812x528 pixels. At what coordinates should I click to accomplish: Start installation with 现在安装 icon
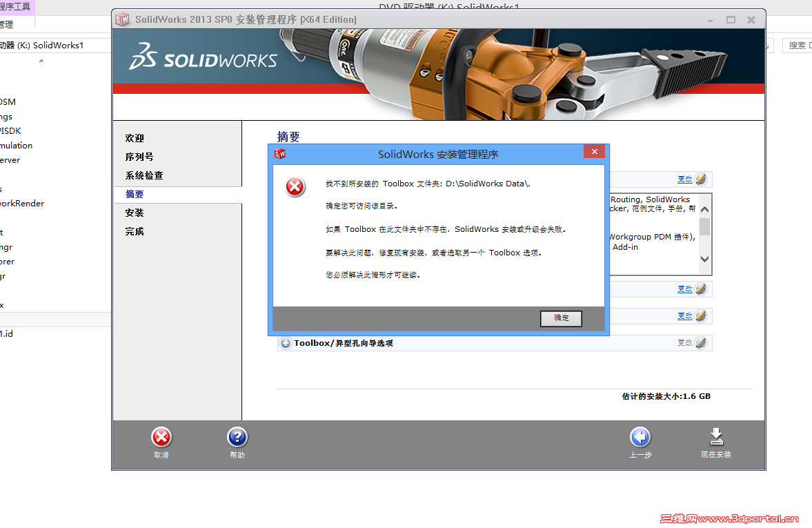[x=716, y=437]
